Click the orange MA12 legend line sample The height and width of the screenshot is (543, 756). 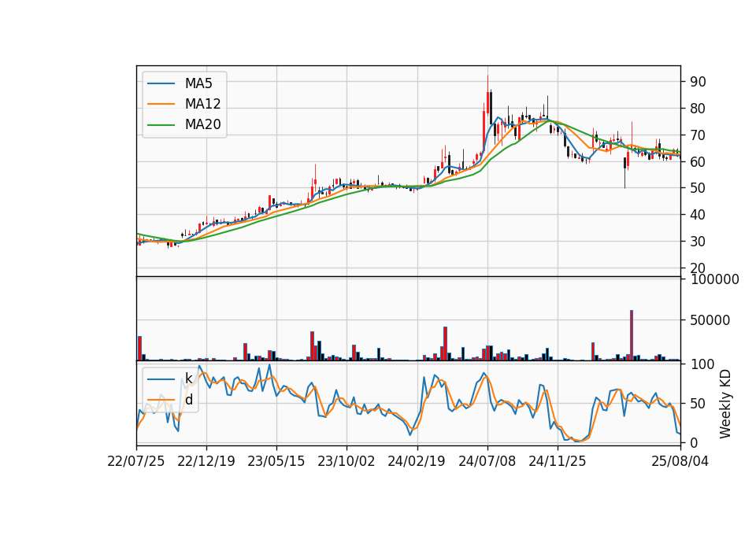coord(161,104)
